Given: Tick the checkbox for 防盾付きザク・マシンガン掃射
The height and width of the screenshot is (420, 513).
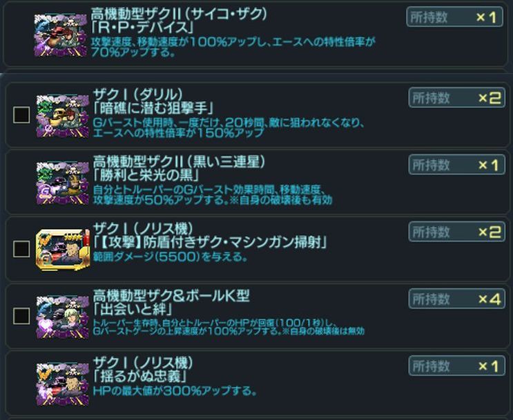Looking at the screenshot, I should (x=21, y=249).
